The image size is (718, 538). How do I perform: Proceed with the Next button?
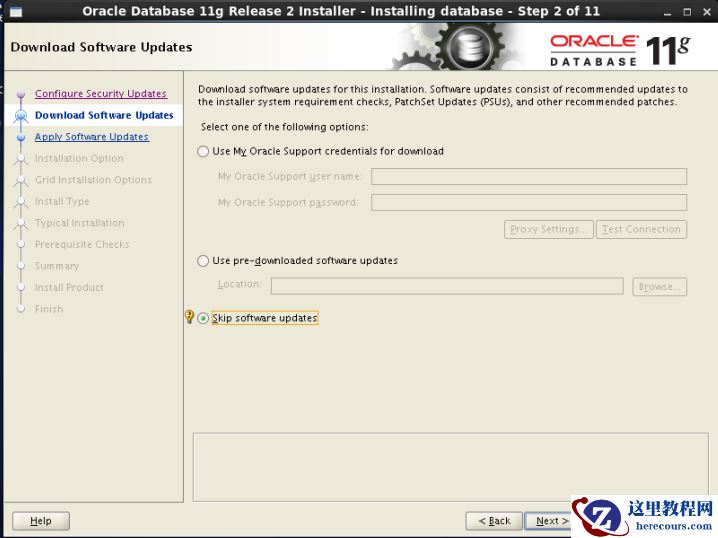[x=549, y=521]
